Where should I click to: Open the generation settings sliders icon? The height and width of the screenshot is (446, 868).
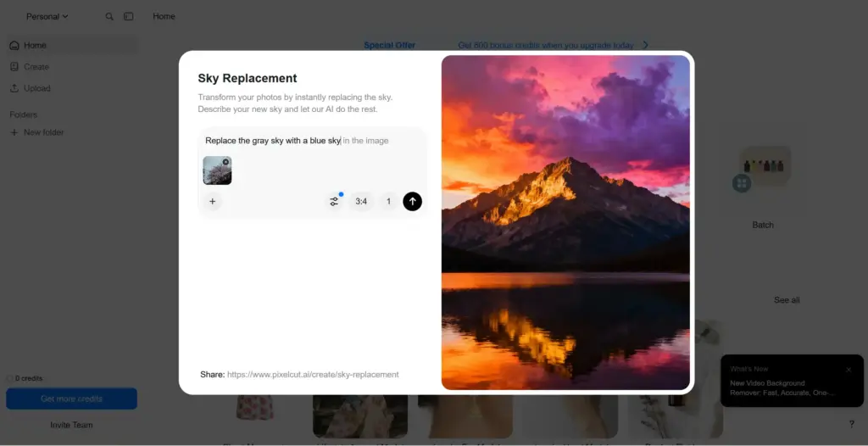click(334, 201)
